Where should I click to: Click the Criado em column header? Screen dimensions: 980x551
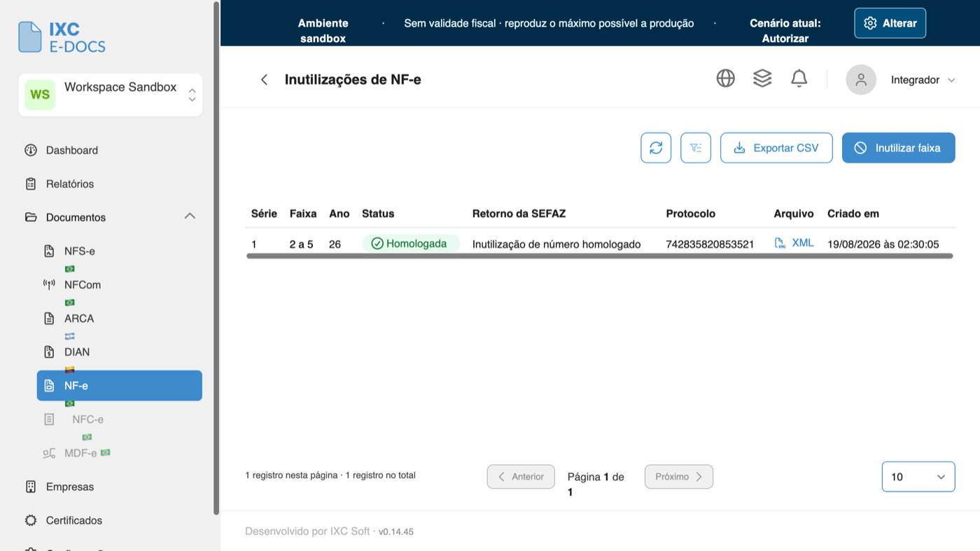[853, 214]
